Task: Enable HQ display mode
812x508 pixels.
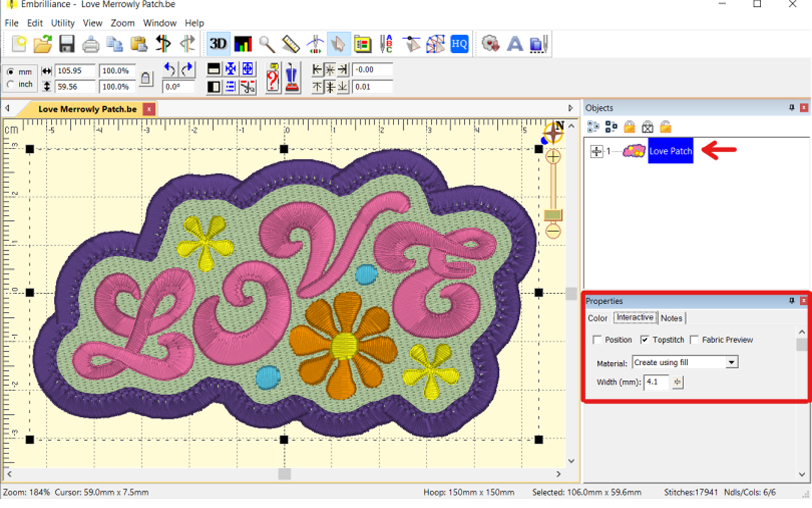Action: click(x=459, y=45)
